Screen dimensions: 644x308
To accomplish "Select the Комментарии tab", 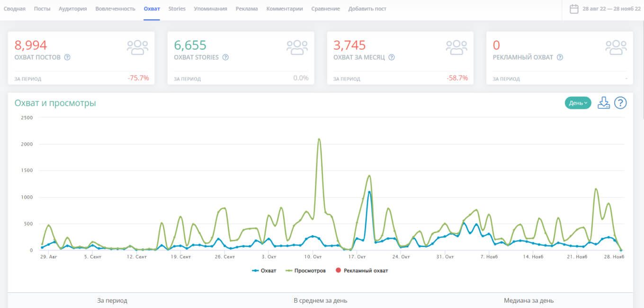I will click(284, 9).
